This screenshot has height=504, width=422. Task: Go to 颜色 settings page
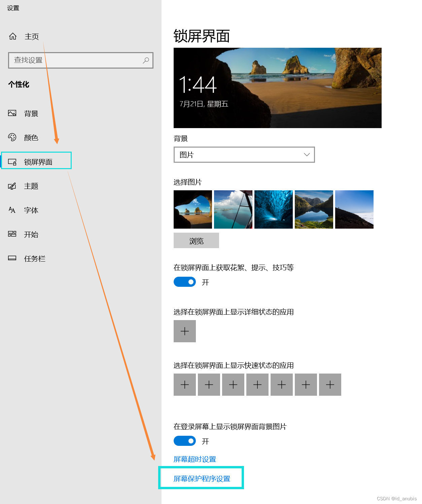click(31, 138)
